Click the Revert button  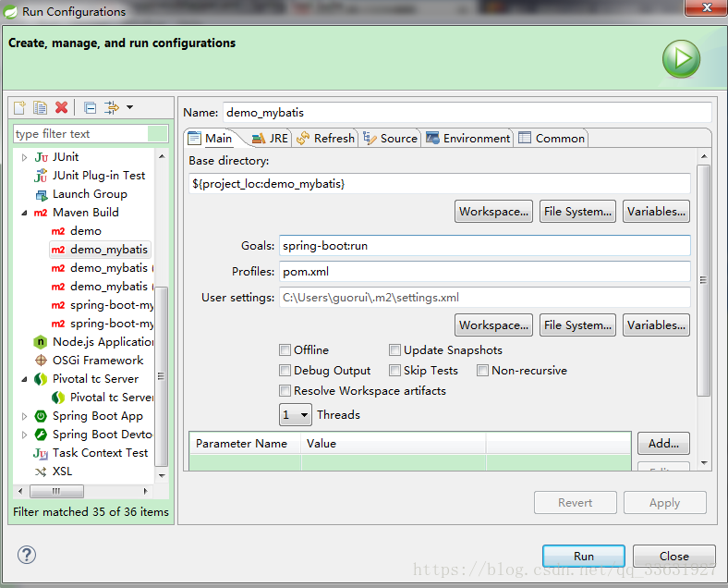576,503
